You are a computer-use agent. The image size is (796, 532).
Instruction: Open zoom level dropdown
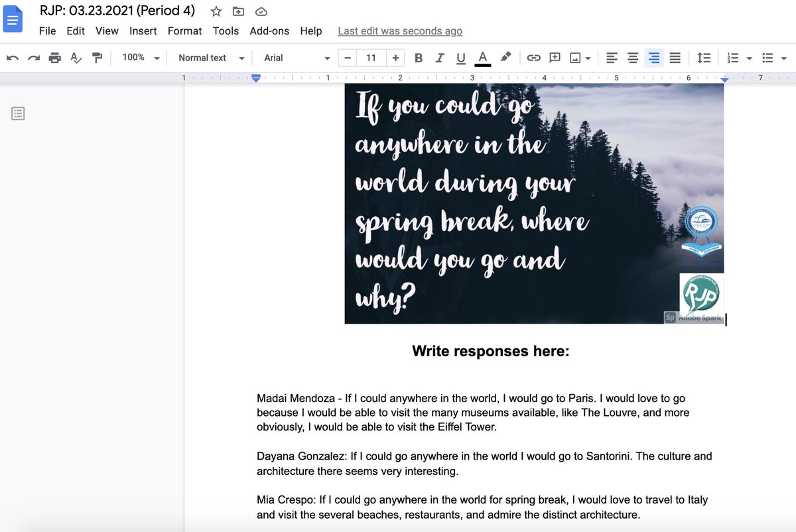click(x=141, y=58)
